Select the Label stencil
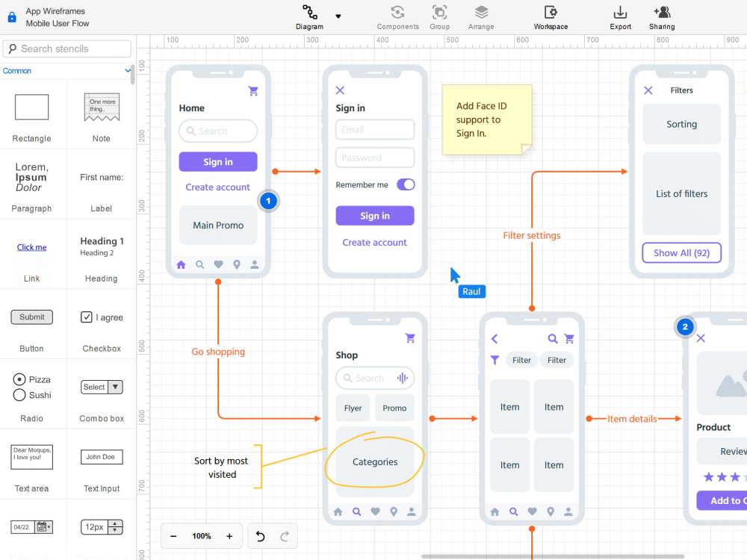The image size is (747, 560). pos(102,177)
